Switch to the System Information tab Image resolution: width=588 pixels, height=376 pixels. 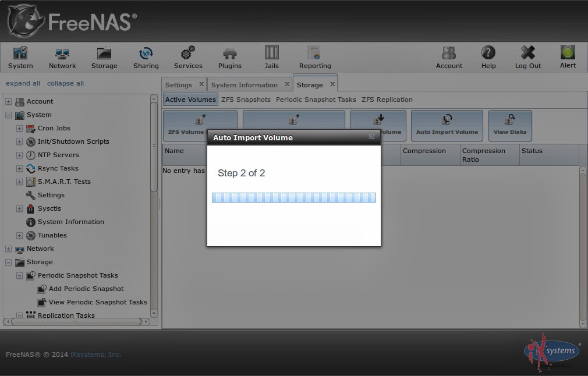coord(244,85)
